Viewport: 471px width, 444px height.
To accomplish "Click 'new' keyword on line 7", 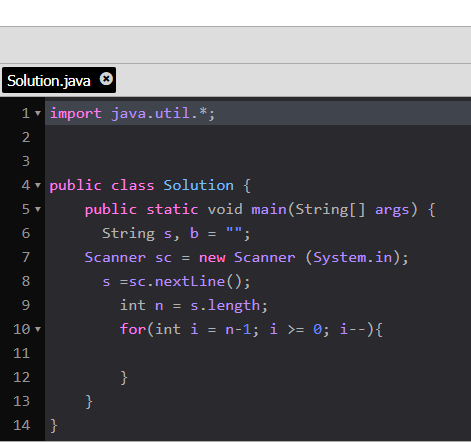I will (x=212, y=257).
